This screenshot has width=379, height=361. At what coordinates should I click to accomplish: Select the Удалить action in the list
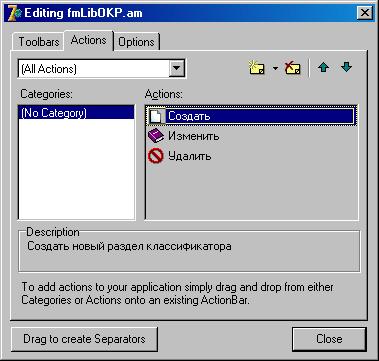click(189, 156)
